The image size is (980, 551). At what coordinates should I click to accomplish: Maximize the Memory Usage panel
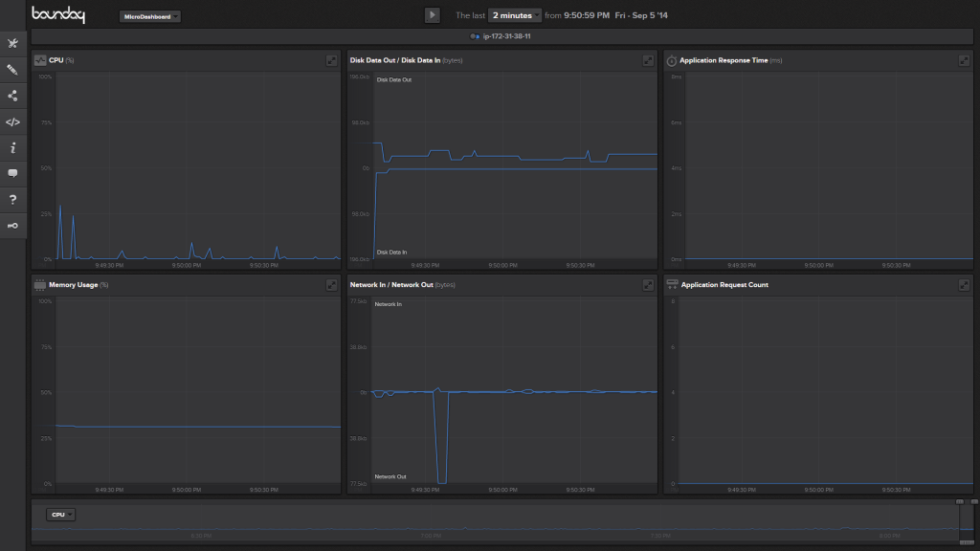click(x=331, y=285)
